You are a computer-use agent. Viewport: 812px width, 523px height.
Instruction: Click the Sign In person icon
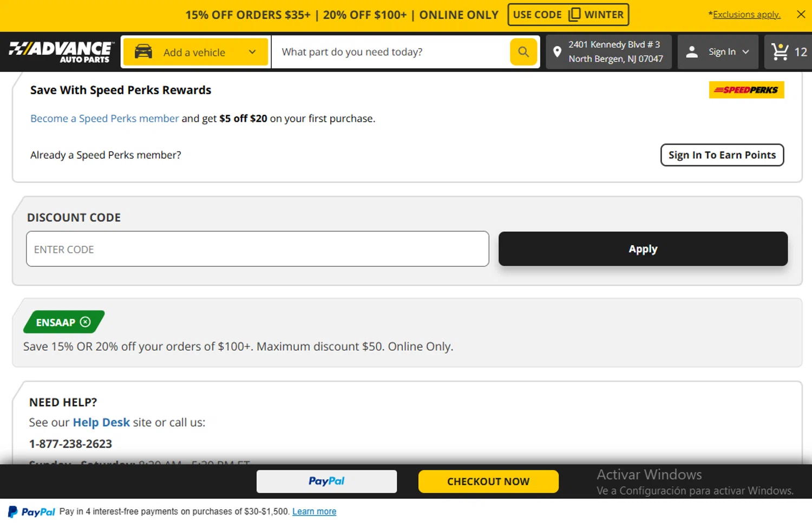click(691, 51)
